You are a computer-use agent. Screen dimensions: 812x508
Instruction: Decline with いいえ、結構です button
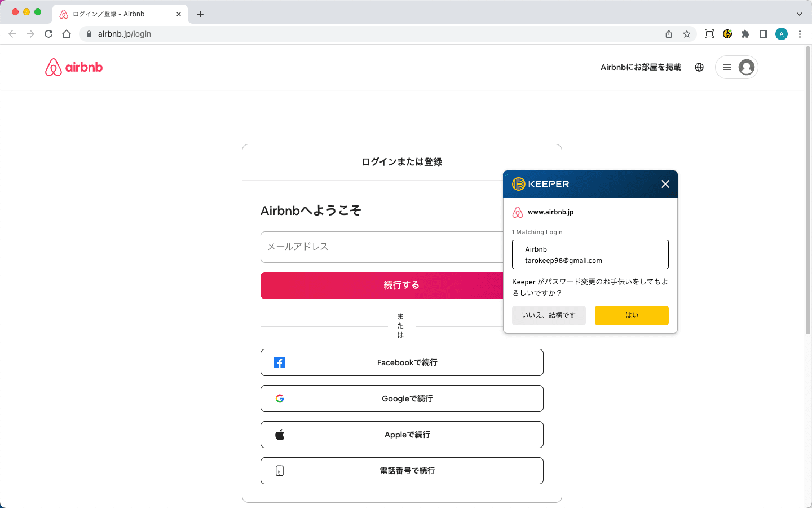click(549, 316)
